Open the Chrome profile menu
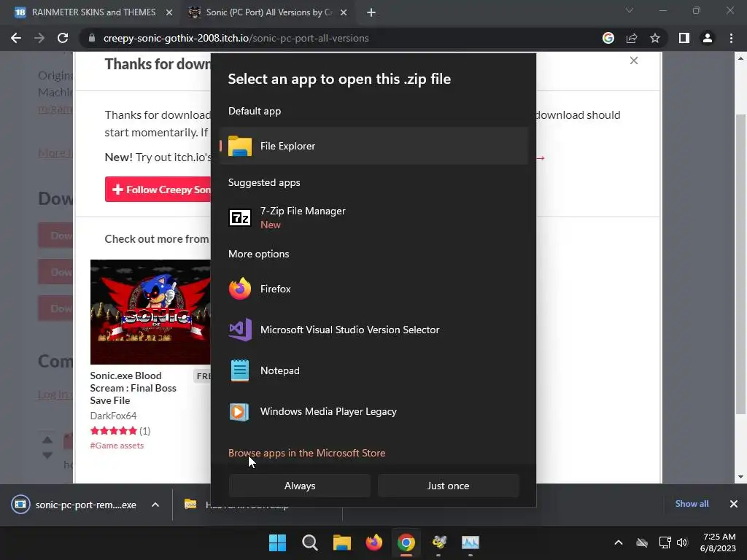 point(708,38)
